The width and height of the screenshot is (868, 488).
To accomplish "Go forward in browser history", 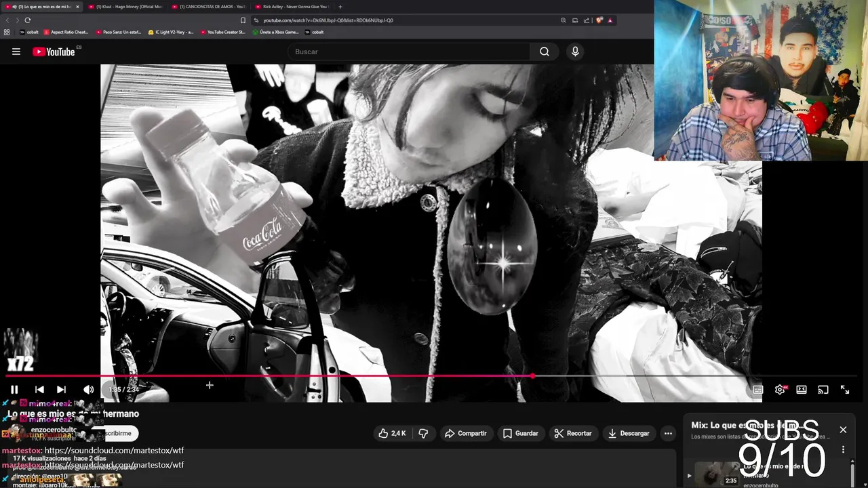I will [18, 20].
